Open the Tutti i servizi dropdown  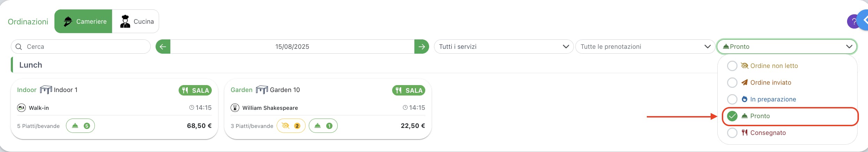tap(504, 47)
